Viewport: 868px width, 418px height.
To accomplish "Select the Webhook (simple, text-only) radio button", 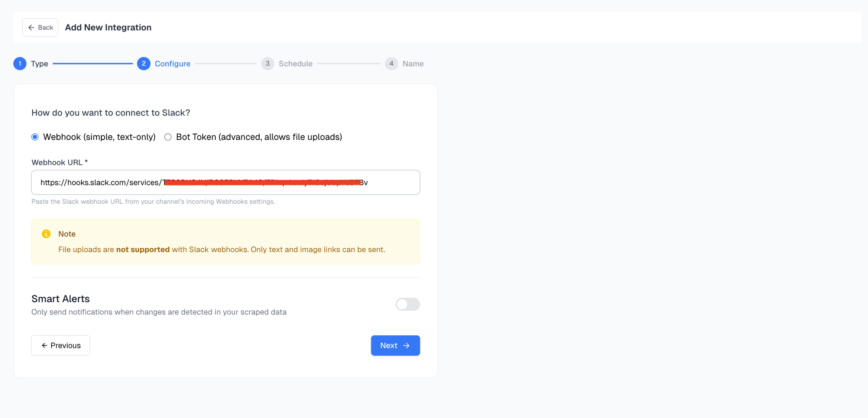I will [x=35, y=137].
